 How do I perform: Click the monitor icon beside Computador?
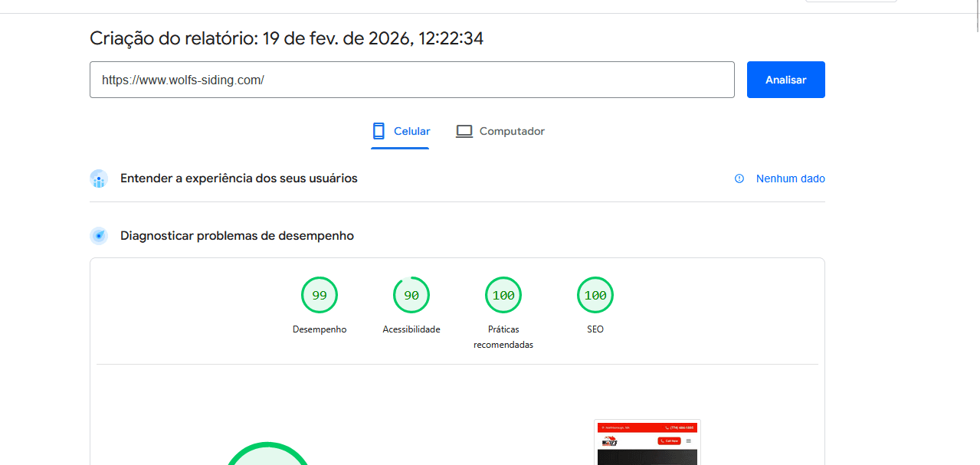(464, 130)
